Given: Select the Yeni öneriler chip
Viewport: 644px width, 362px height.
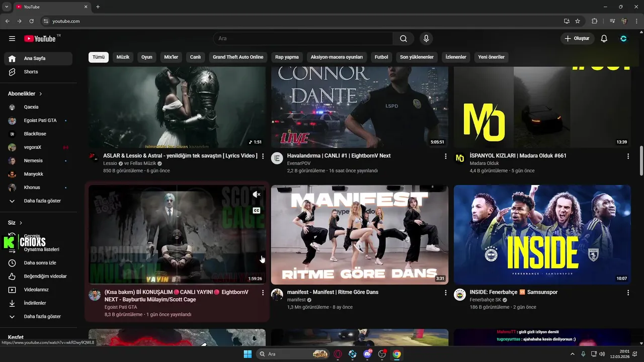Looking at the screenshot, I should pyautogui.click(x=491, y=57).
